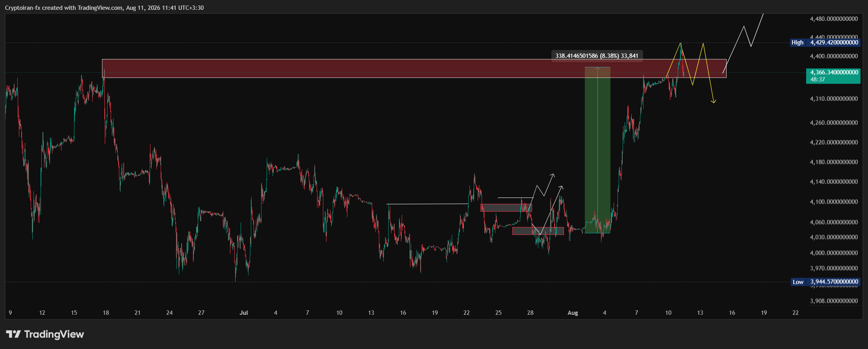Click the August 10 date label
The image size is (868, 349).
[668, 313]
